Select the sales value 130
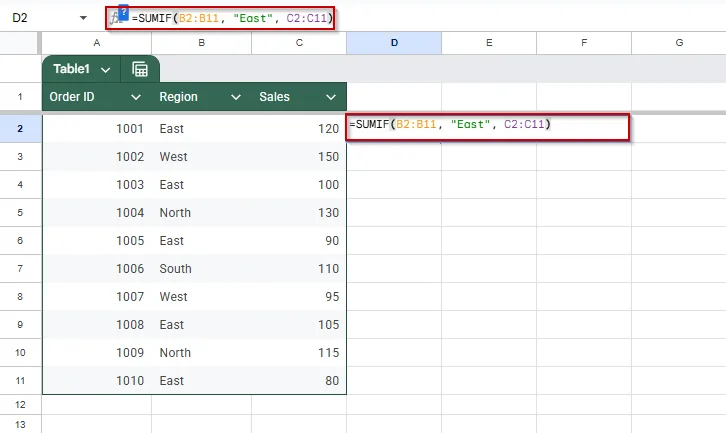The image size is (726, 433). pyautogui.click(x=299, y=213)
